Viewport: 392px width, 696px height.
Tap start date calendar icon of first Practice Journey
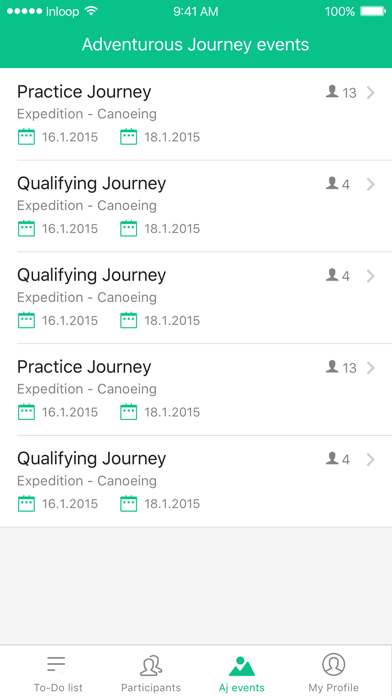(x=26, y=137)
